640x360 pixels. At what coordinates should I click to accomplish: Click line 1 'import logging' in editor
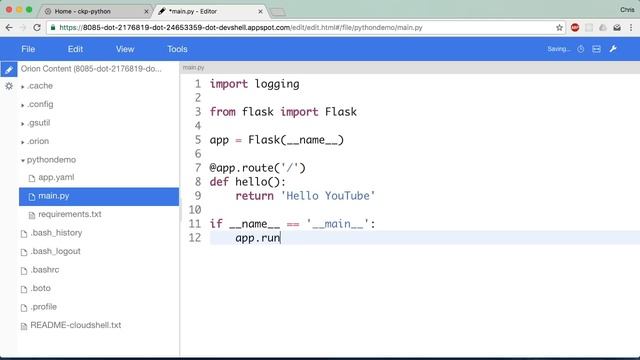click(x=254, y=84)
